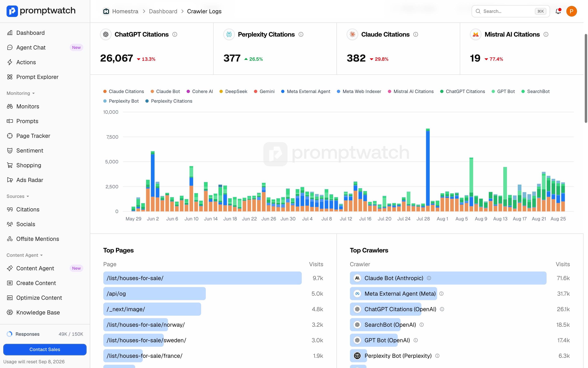Toggle Meta Web Indexer legend entry
This screenshot has width=588, height=368.
pyautogui.click(x=359, y=91)
